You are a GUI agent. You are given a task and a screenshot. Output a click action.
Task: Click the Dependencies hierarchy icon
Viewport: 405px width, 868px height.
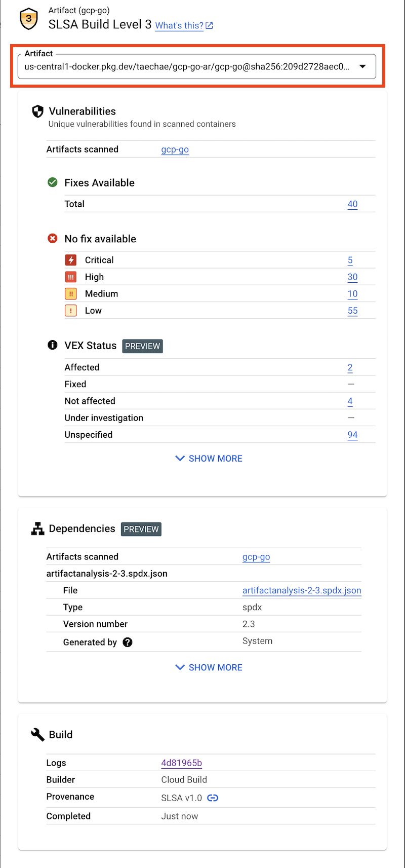[x=37, y=529]
